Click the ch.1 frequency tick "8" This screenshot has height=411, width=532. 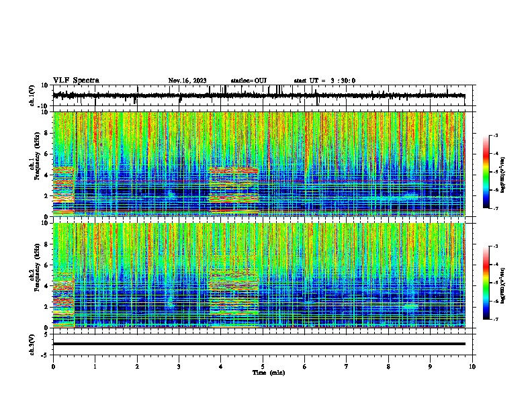(48, 133)
